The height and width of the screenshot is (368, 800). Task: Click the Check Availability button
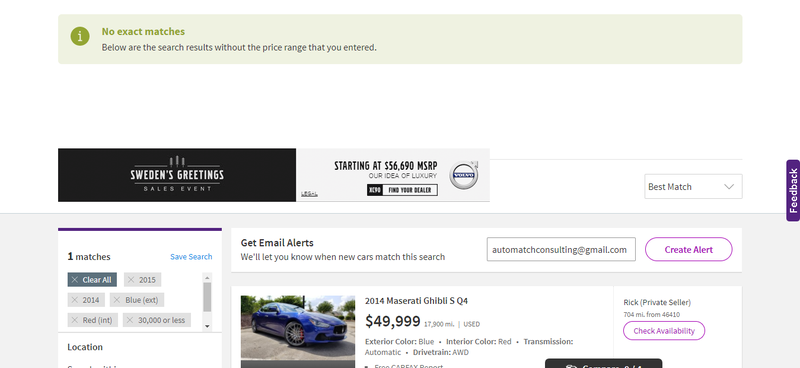[x=664, y=331]
